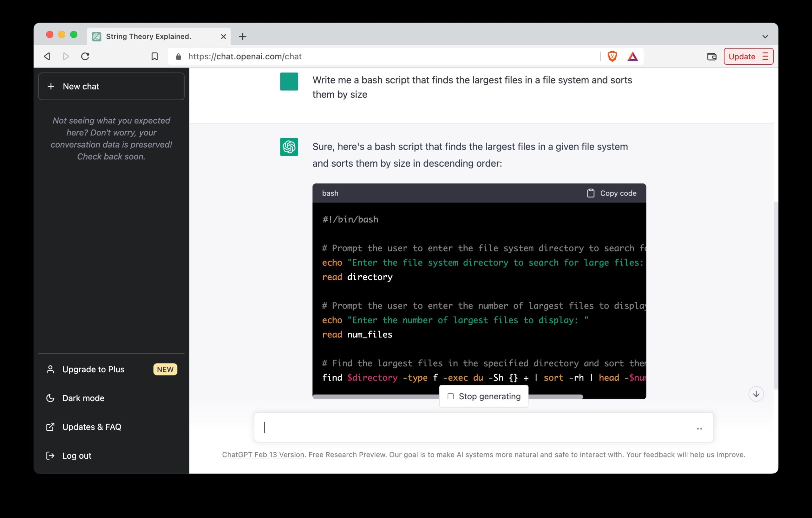Expand the tab search chevron
Image resolution: width=812 pixels, height=518 pixels.
(765, 37)
